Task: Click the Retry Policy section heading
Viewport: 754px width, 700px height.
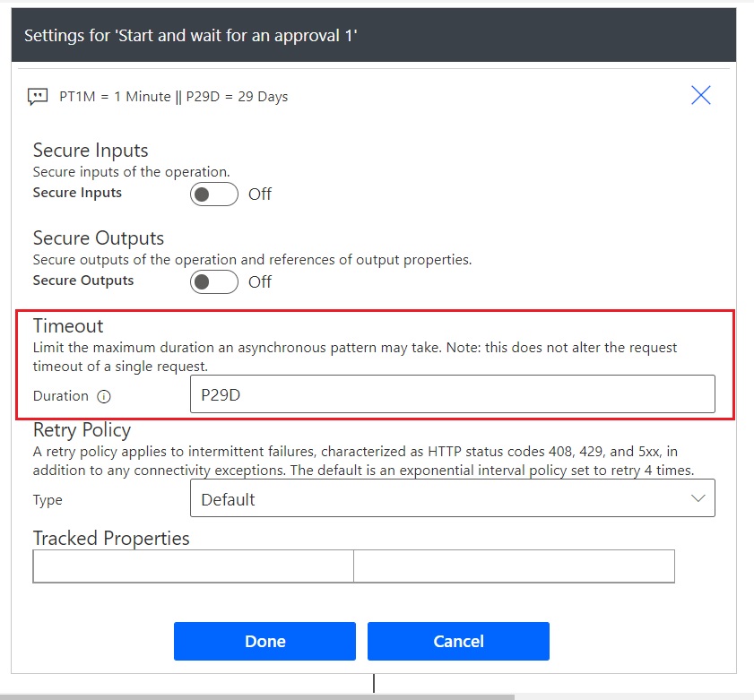Action: (x=82, y=429)
